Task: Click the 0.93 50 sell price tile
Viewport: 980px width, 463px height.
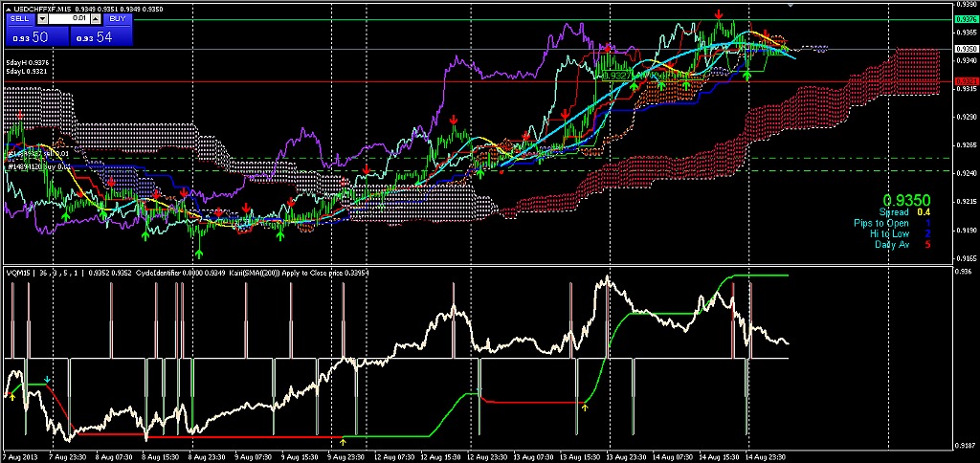Action: tap(36, 37)
